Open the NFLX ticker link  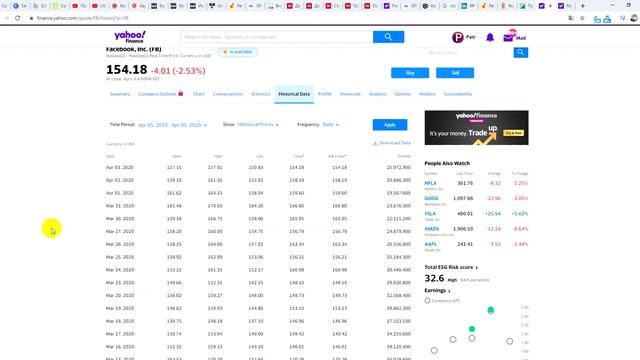(430, 183)
